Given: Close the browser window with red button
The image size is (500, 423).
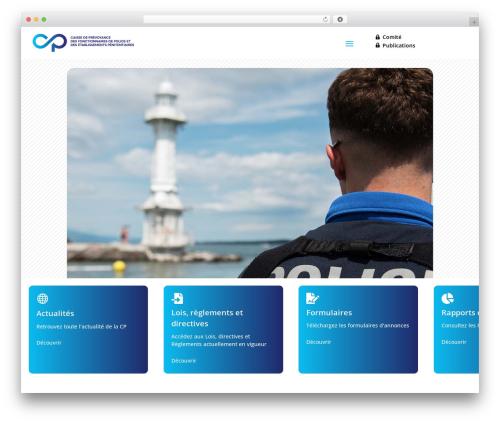Looking at the screenshot, I should (29, 19).
